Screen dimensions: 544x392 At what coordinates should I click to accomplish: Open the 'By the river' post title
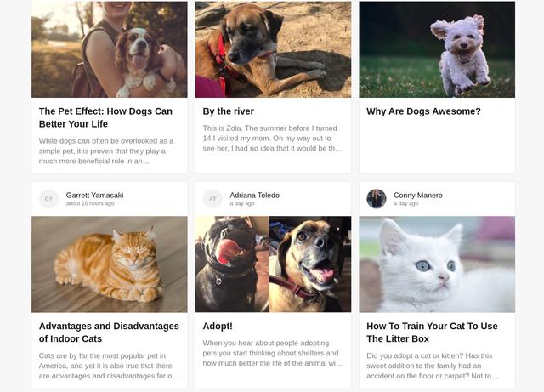click(229, 111)
